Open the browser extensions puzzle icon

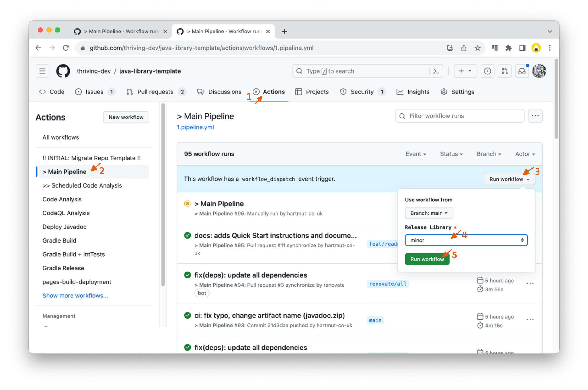pos(508,48)
